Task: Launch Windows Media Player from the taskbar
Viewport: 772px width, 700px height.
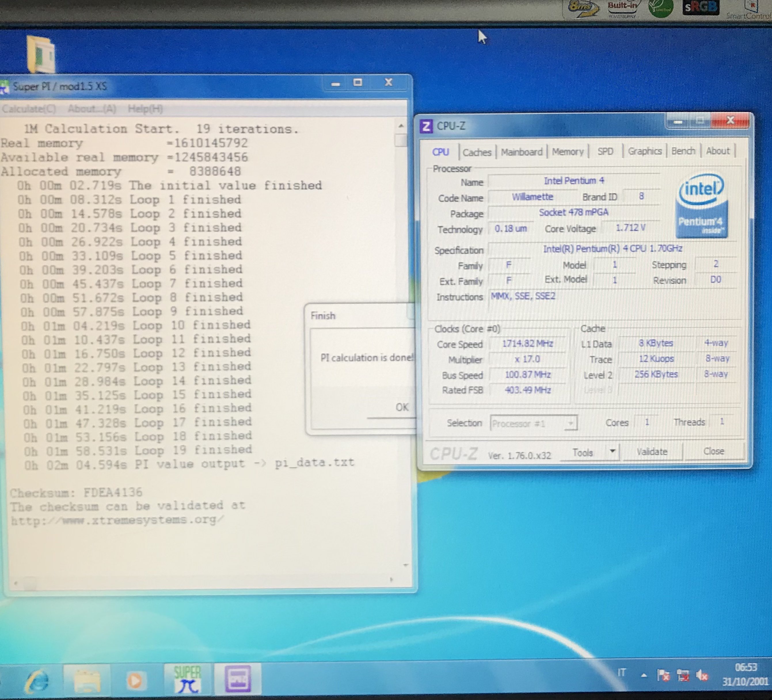Action: pos(135,680)
